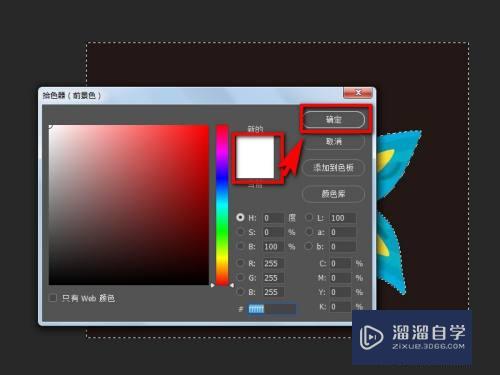Click the new white color swatch
The image size is (500, 375).
pos(255,158)
